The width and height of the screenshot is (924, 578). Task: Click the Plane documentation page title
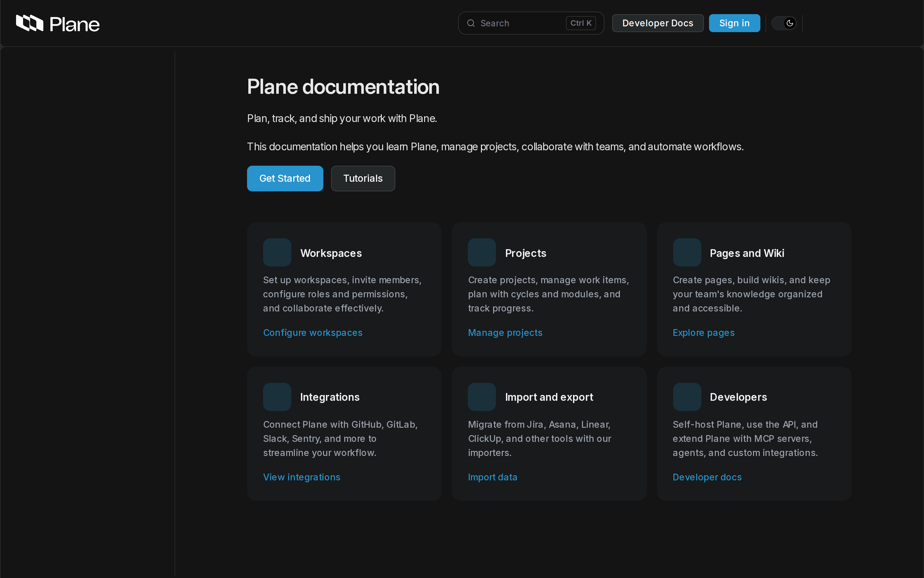pyautogui.click(x=343, y=87)
